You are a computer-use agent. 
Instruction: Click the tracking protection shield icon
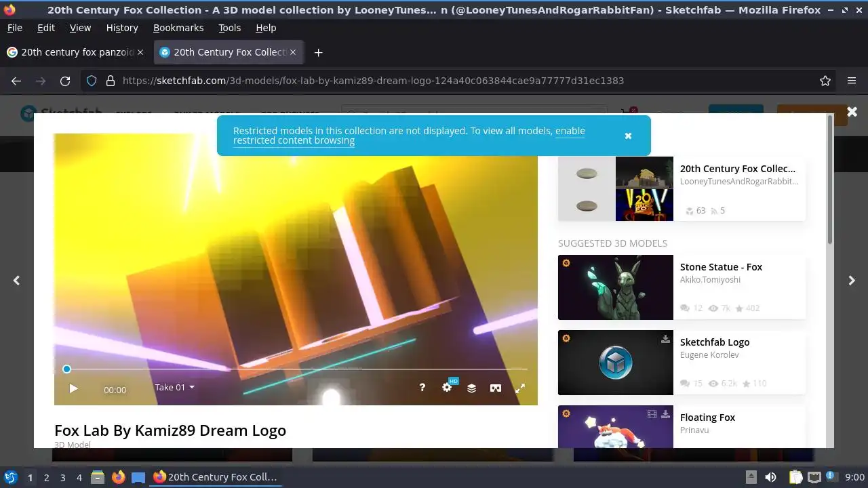coord(92,81)
